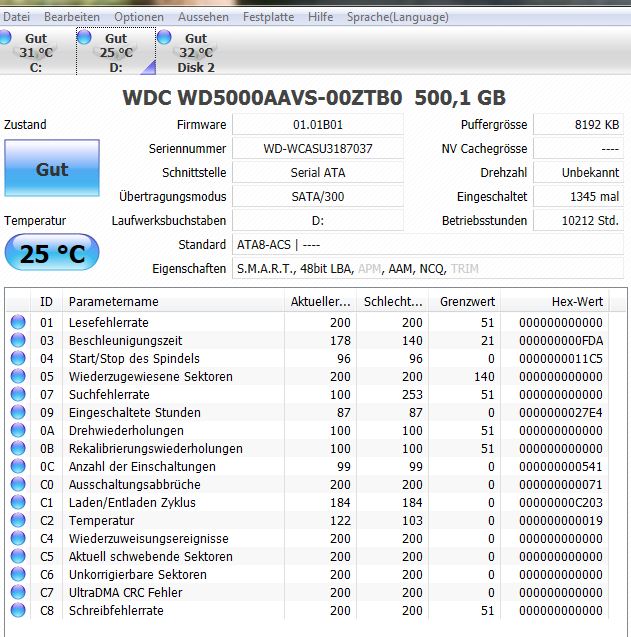Click the status icon for Ausschaltungsabbrüche
Viewport: 631px width, 637px height.
click(x=18, y=484)
